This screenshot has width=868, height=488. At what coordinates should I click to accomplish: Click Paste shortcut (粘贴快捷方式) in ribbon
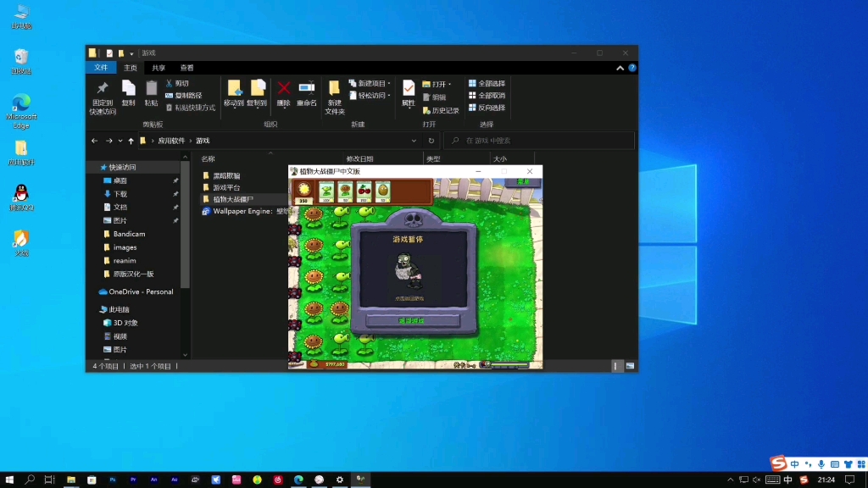(191, 108)
